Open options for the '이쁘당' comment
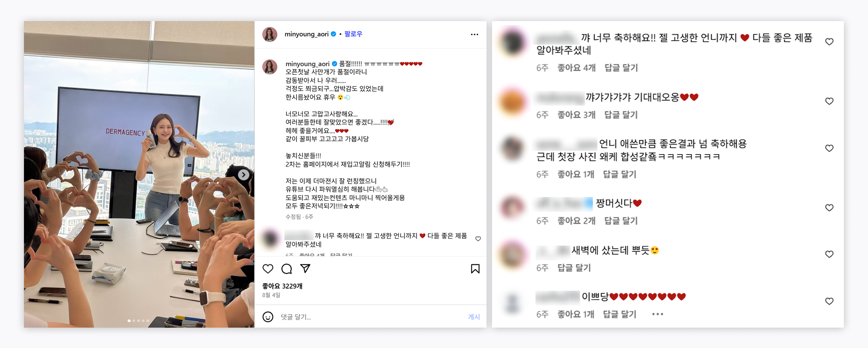The width and height of the screenshot is (868, 348). tap(657, 314)
